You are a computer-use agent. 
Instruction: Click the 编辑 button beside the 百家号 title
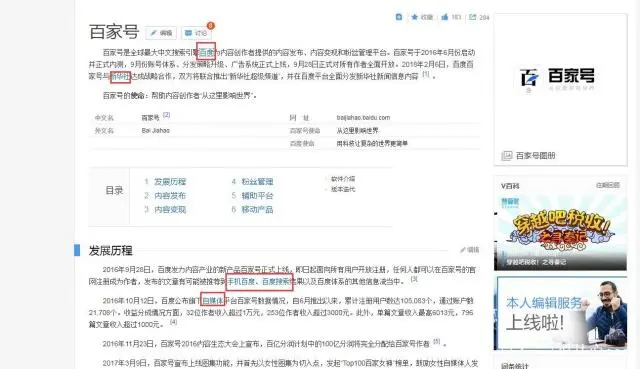(161, 33)
